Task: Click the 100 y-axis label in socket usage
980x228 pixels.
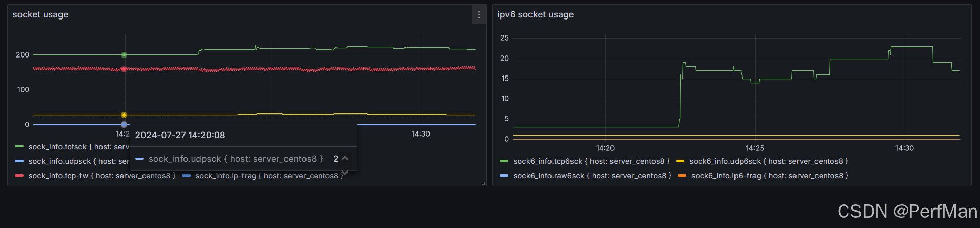Action: click(23, 90)
